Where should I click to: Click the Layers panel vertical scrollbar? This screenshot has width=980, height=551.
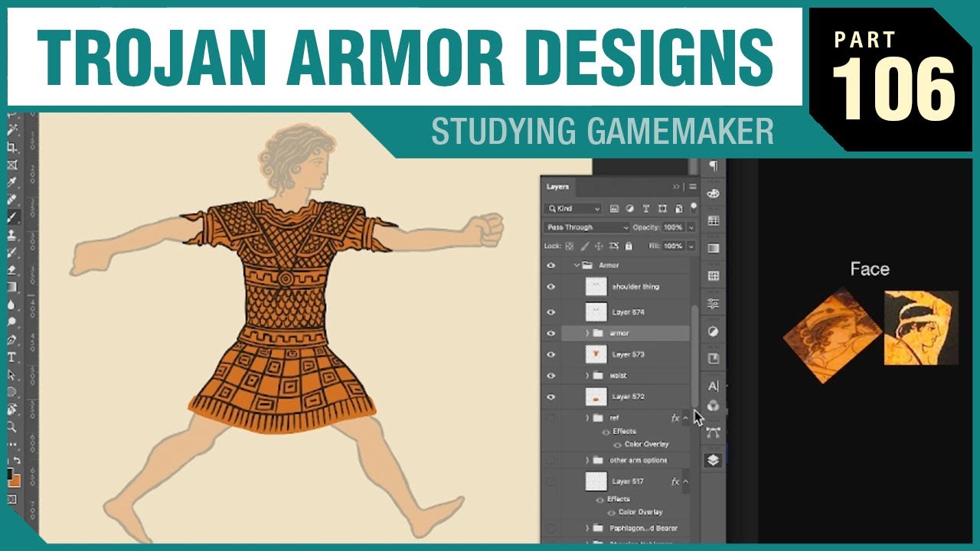pos(695,356)
